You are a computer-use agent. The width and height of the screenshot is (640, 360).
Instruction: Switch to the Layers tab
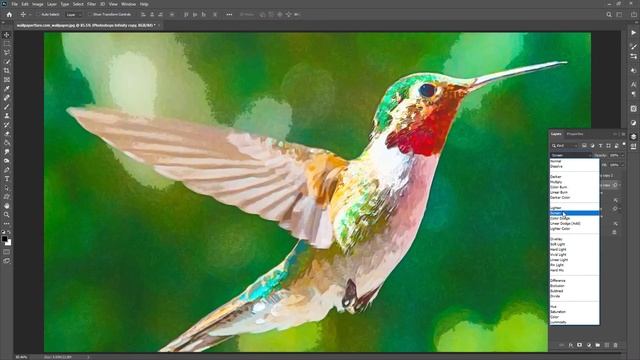[x=556, y=134]
